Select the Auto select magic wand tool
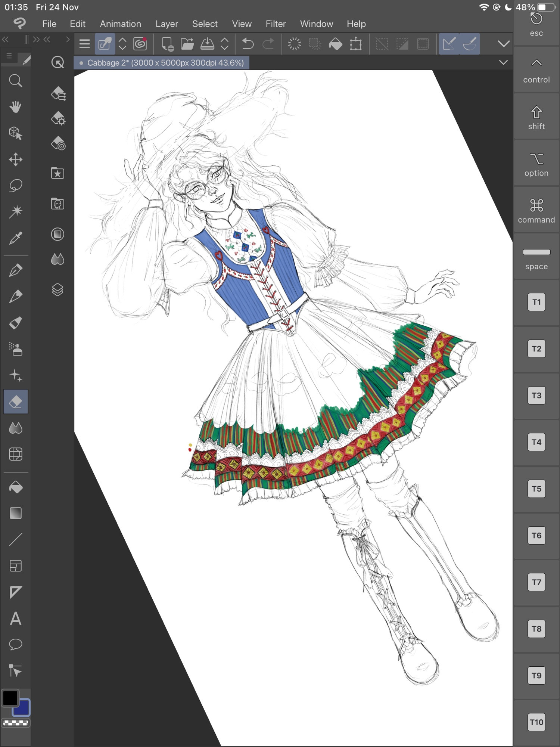560x747 pixels. (15, 212)
